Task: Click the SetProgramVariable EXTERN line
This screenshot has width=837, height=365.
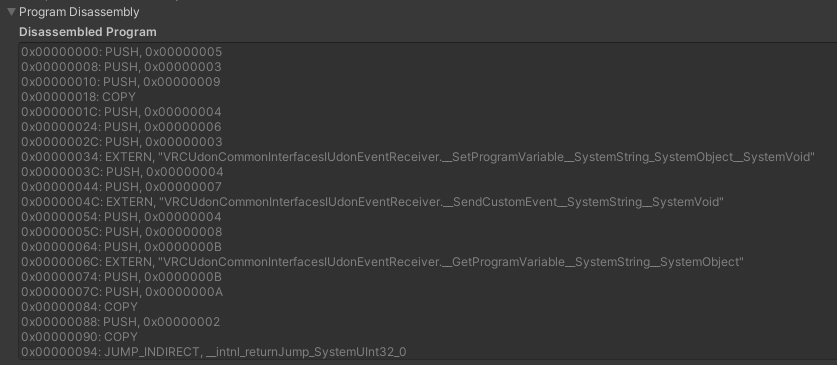Action: tap(418, 157)
